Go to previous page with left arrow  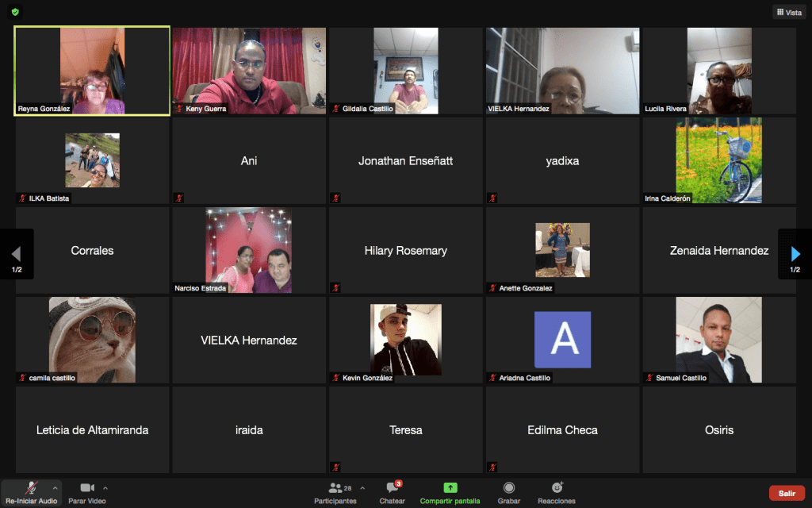pyautogui.click(x=16, y=254)
